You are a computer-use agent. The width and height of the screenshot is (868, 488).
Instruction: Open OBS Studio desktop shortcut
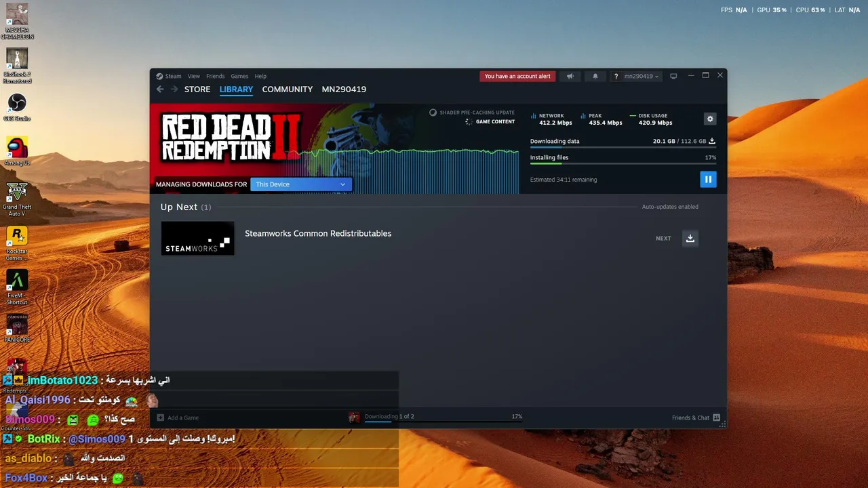[17, 108]
